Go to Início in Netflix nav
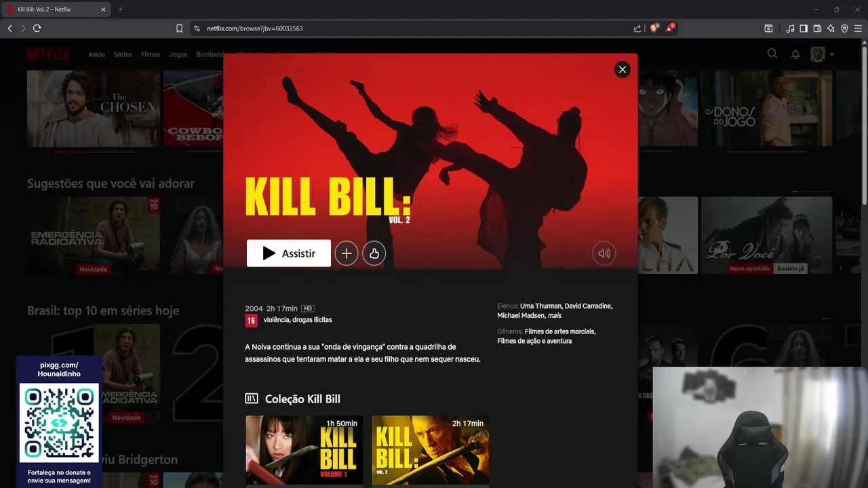The image size is (868, 488). click(x=97, y=55)
